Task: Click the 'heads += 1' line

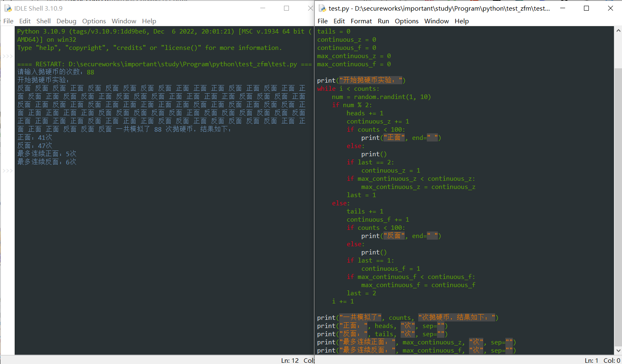Action: [365, 113]
